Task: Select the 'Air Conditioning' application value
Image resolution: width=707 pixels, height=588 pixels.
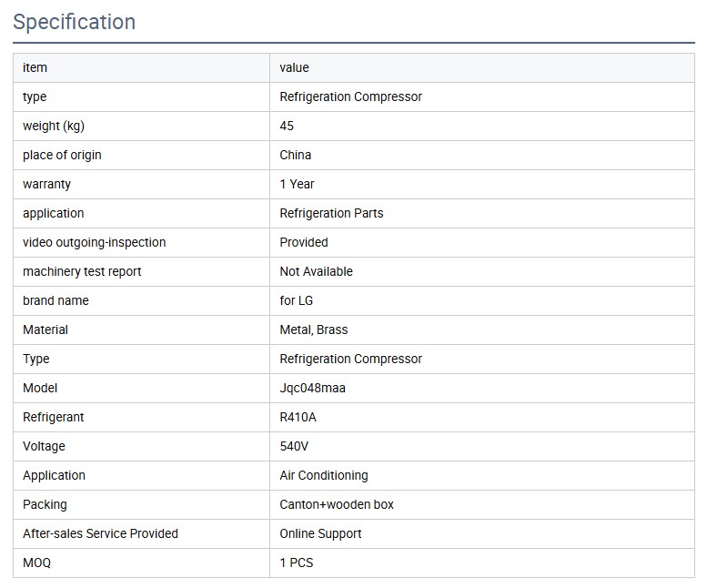Action: [323, 475]
